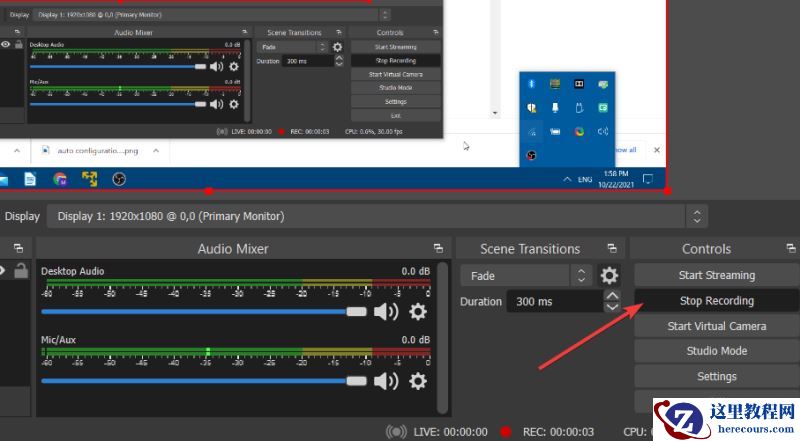
Task: Click transition gear in preview Scene Transitions
Action: point(337,47)
